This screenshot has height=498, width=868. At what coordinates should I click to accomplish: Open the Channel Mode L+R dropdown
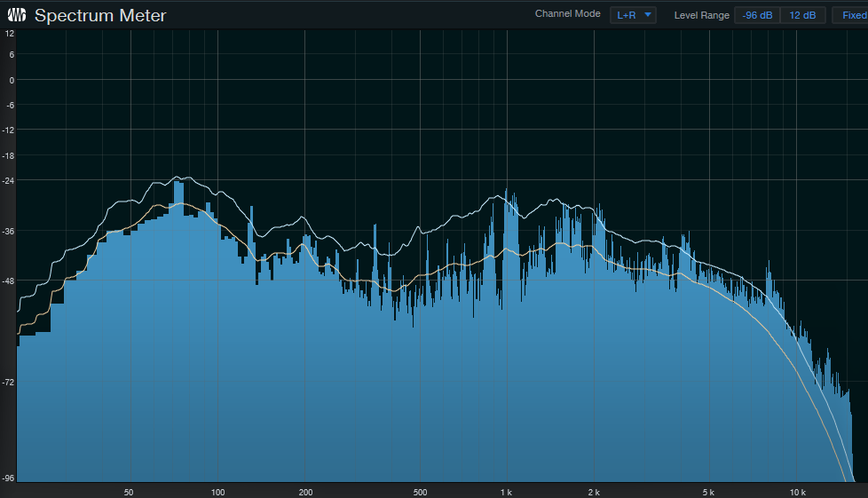[x=633, y=15]
